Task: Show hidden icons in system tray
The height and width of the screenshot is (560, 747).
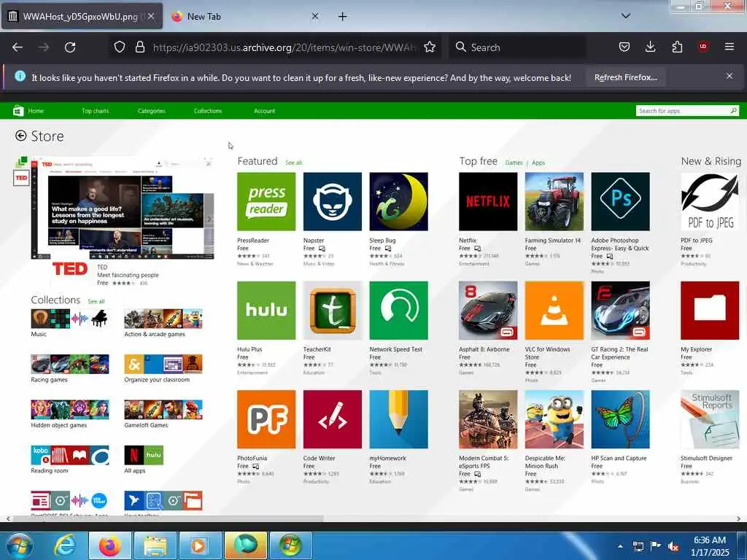Action: pyautogui.click(x=620, y=546)
